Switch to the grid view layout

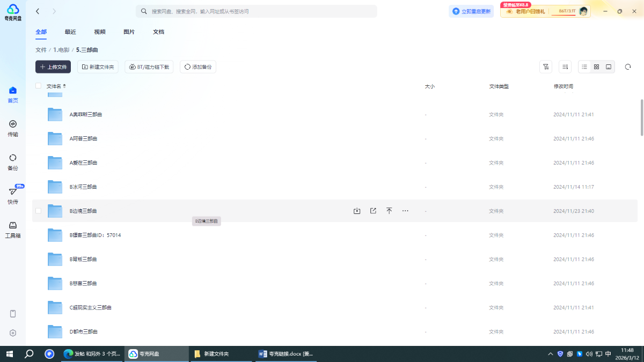click(596, 67)
